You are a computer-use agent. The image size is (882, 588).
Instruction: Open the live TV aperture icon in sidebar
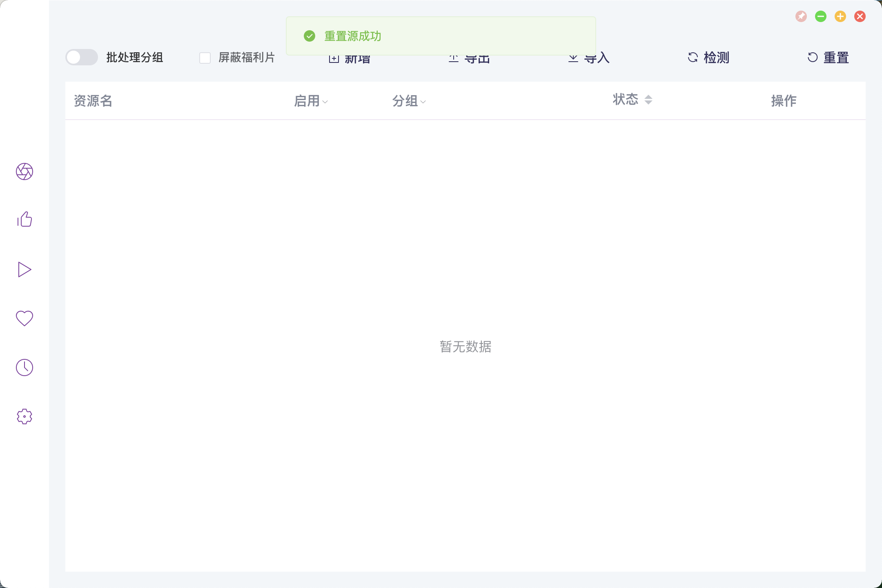24,171
